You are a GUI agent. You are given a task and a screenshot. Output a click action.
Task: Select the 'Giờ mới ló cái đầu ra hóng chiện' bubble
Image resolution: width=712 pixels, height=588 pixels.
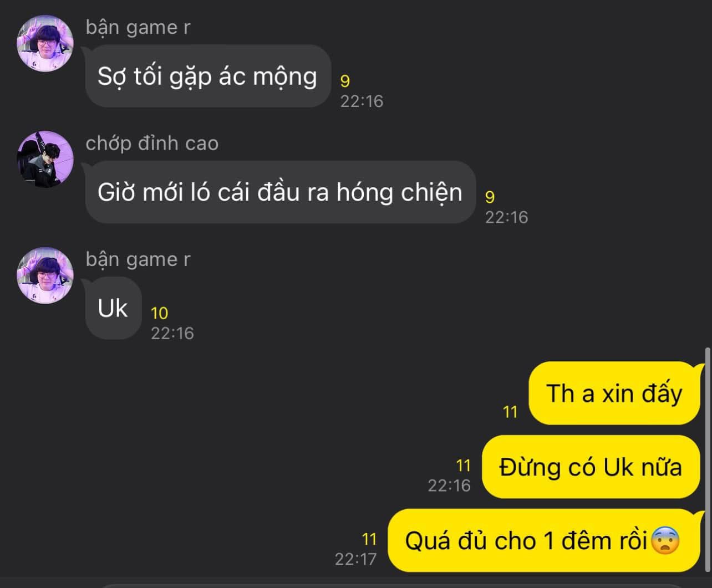pos(280,192)
